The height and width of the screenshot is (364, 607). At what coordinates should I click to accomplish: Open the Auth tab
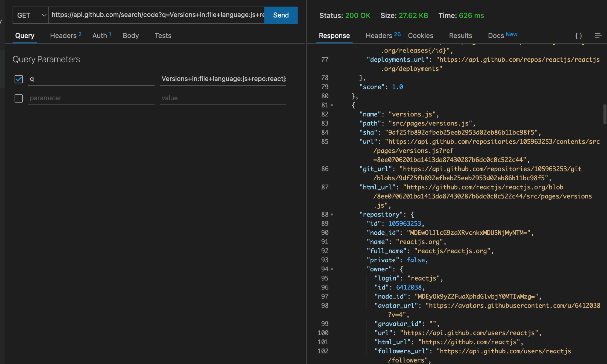pos(102,36)
